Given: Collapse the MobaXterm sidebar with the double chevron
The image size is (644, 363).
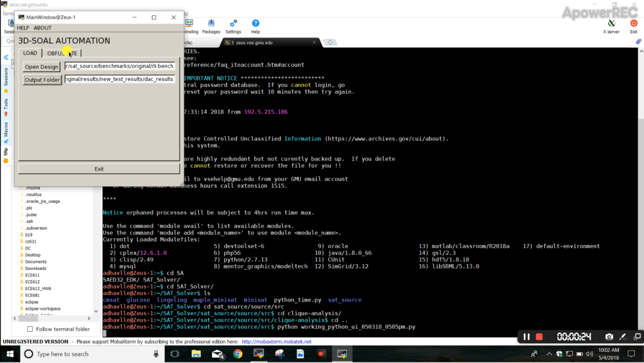Looking at the screenshot, I should tap(6, 58).
